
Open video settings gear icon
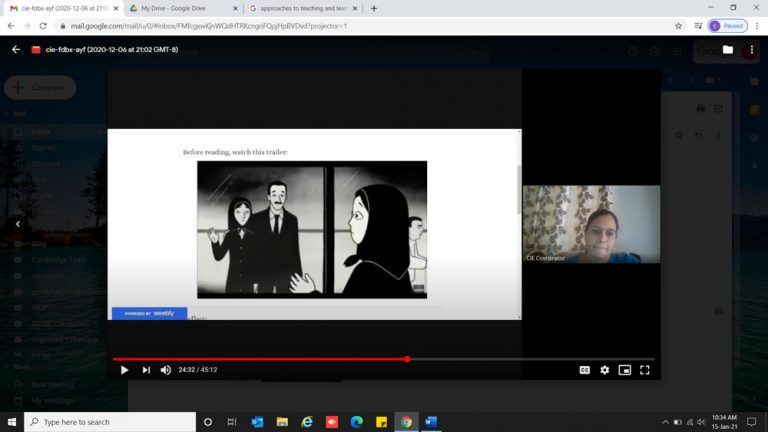point(605,370)
